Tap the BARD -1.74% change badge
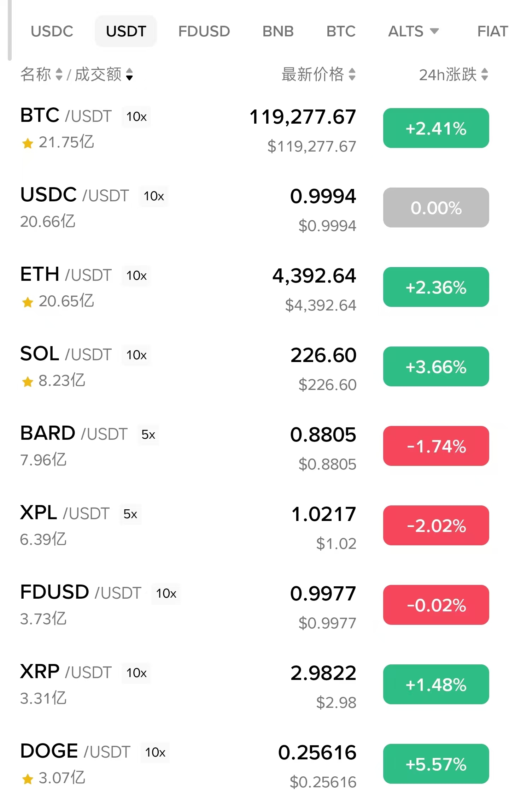The height and width of the screenshot is (812, 509). (x=436, y=446)
